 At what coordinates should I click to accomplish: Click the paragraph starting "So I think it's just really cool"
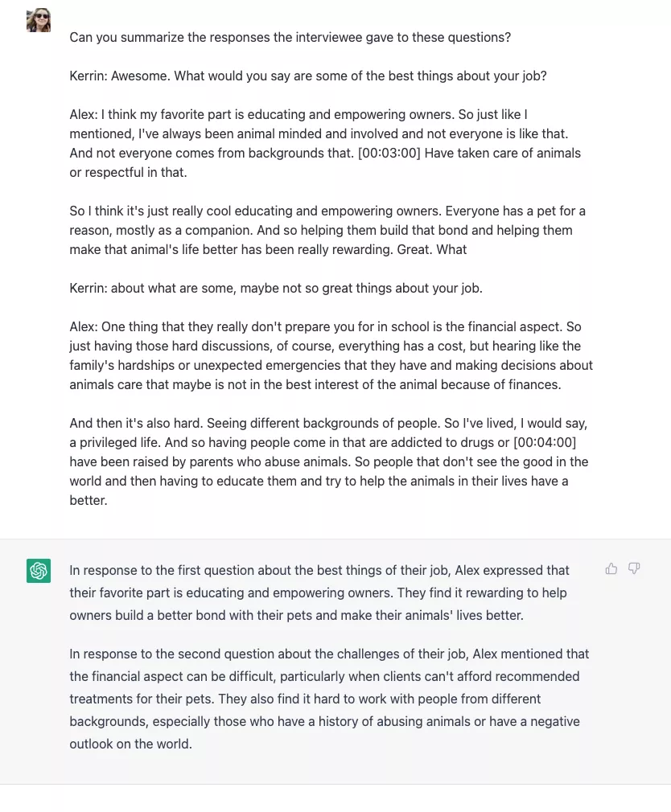pos(327,230)
